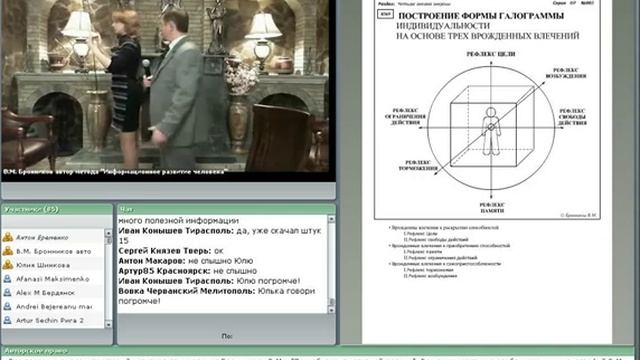
Task: Click the РЕФЛЕКС ПАМЯТИ label on slide
Action: 492,208
